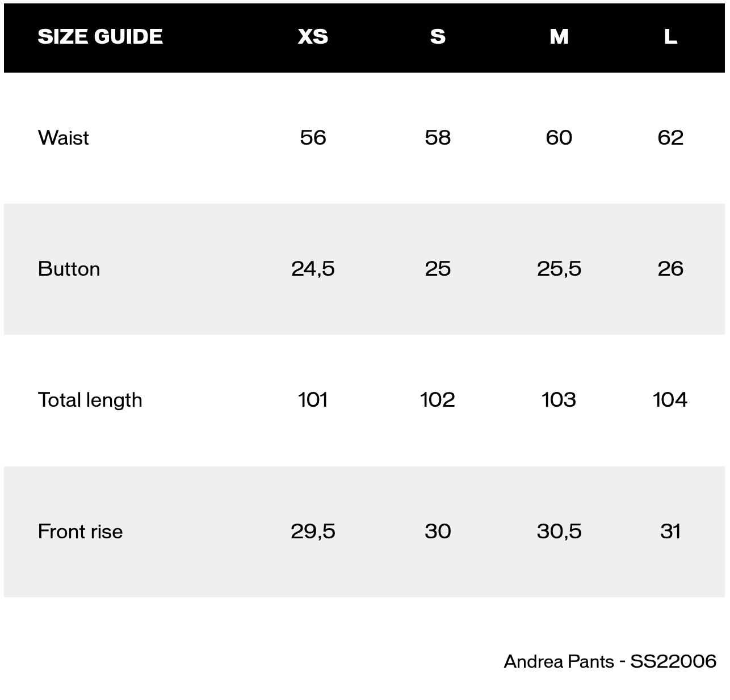Click the SIZE GUIDE header title
Viewport: 730px width, 700px height.
100,37
